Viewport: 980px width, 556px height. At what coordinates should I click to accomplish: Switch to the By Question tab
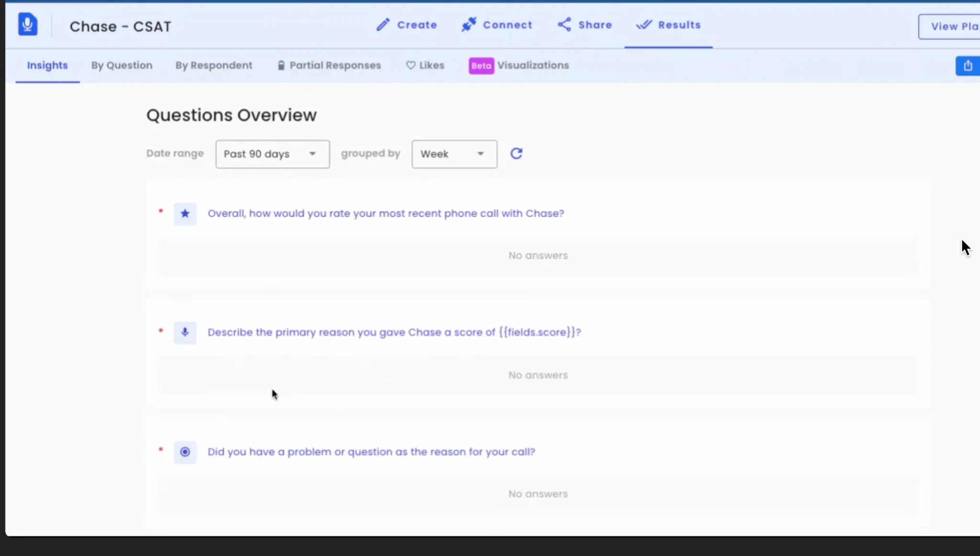pyautogui.click(x=122, y=66)
